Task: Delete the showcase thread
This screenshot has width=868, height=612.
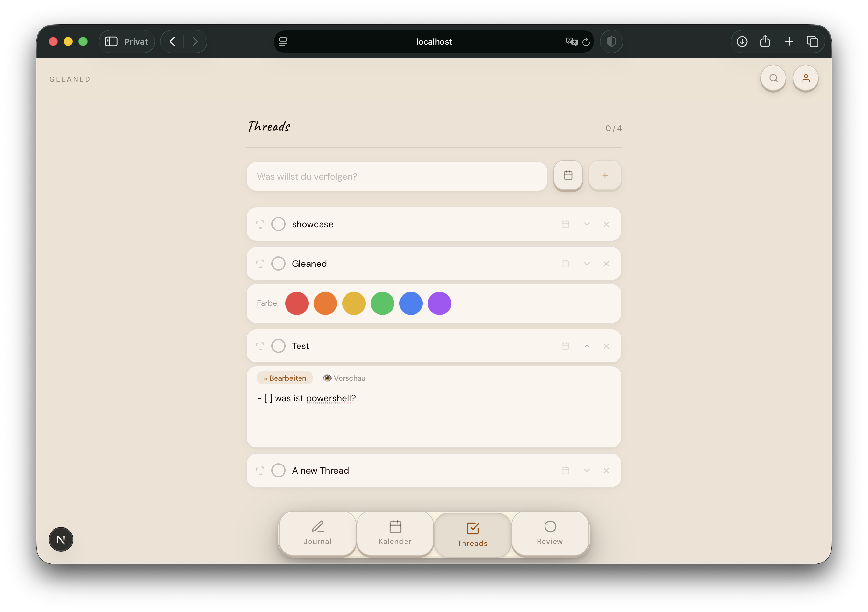Action: (x=606, y=224)
